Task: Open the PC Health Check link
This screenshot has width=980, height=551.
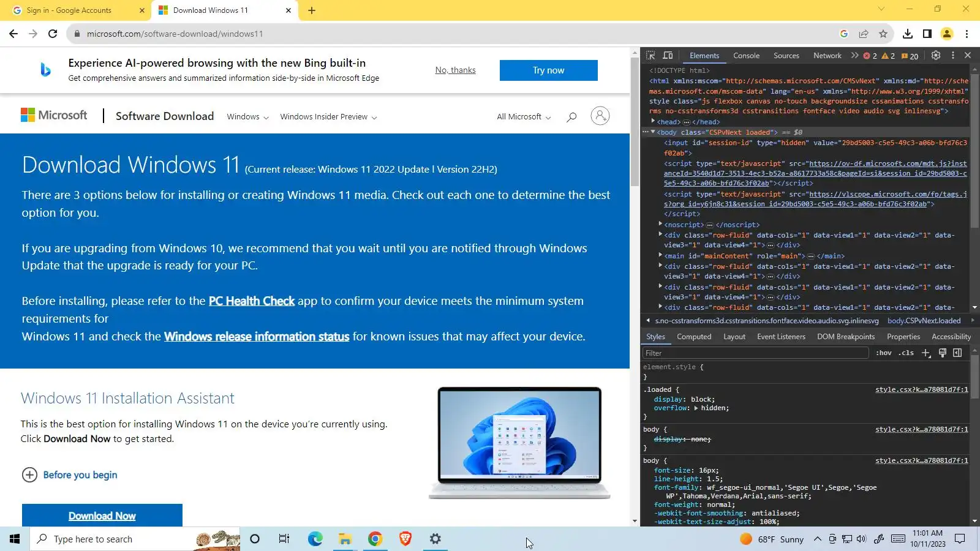Action: pos(252,301)
